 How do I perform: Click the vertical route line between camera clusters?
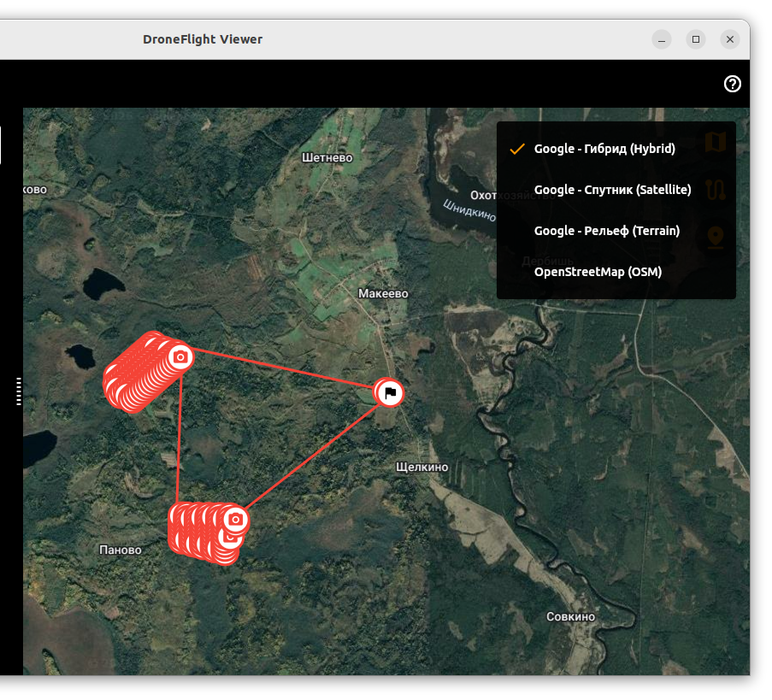180,436
